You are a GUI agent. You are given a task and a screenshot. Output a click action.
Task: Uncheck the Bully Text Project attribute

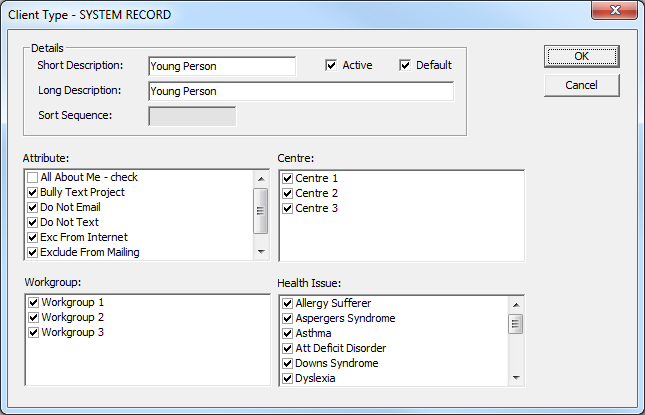[x=33, y=193]
